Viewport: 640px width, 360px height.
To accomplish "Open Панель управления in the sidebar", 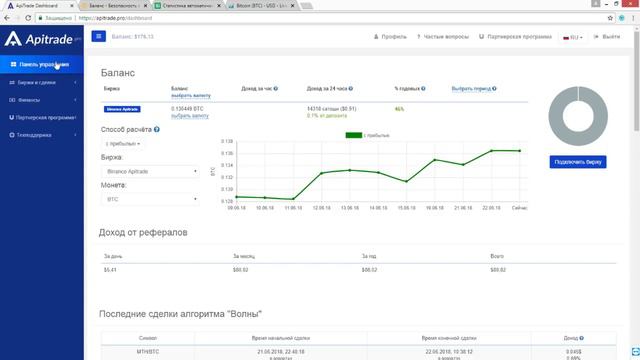I will tap(42, 64).
